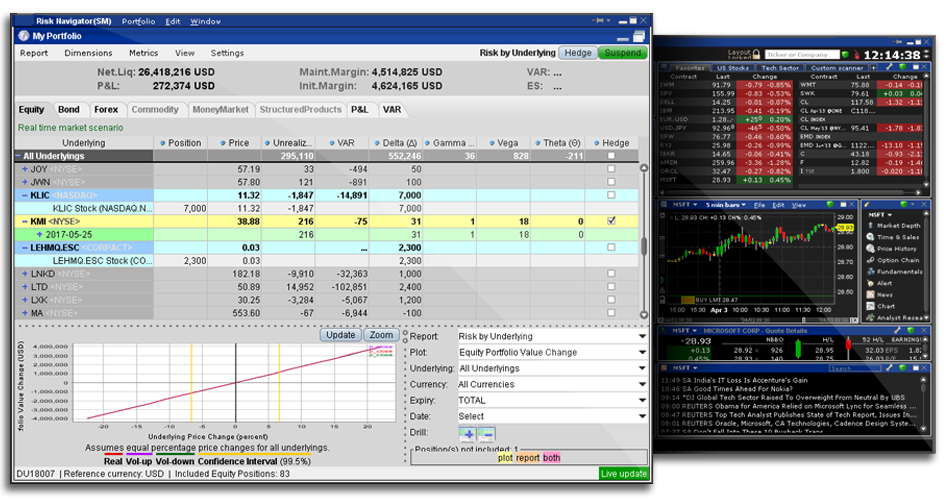
Task: Check the Hedge box for MA row
Action: click(611, 313)
